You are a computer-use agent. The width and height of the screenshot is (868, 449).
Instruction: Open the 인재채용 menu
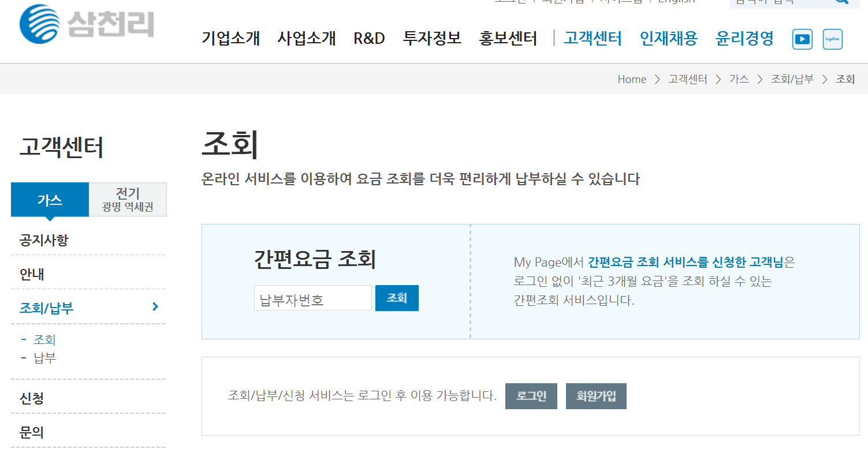668,38
